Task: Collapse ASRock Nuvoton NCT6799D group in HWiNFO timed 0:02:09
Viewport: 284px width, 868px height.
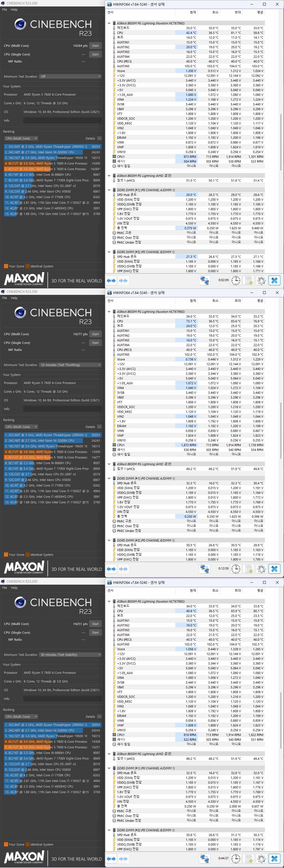Action: [109, 23]
